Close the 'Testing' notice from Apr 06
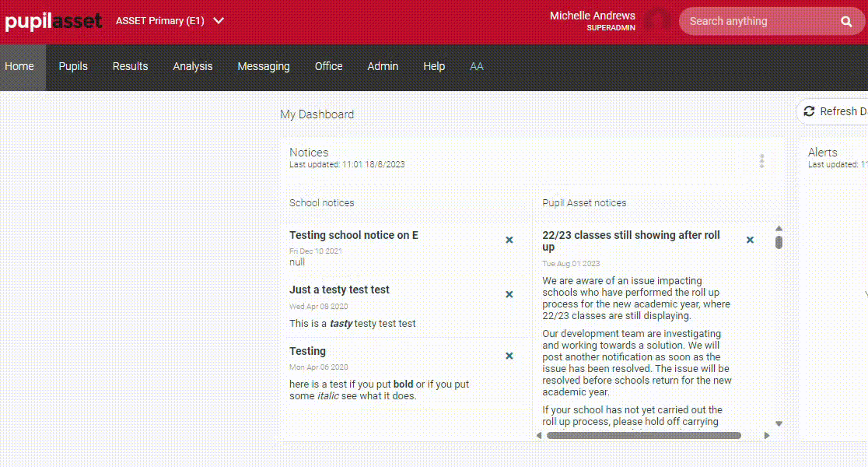The image size is (868, 467). coord(509,356)
